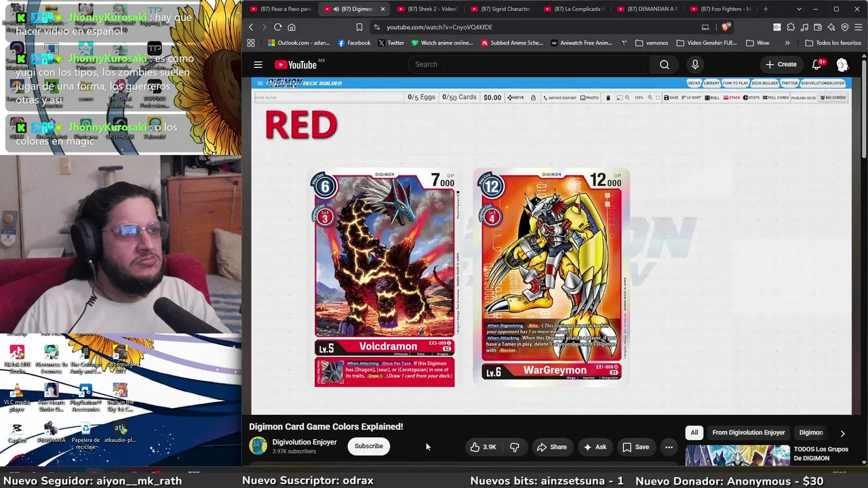This screenshot has height=488, width=868.
Task: Like the video with thumbs up
Action: 484,447
